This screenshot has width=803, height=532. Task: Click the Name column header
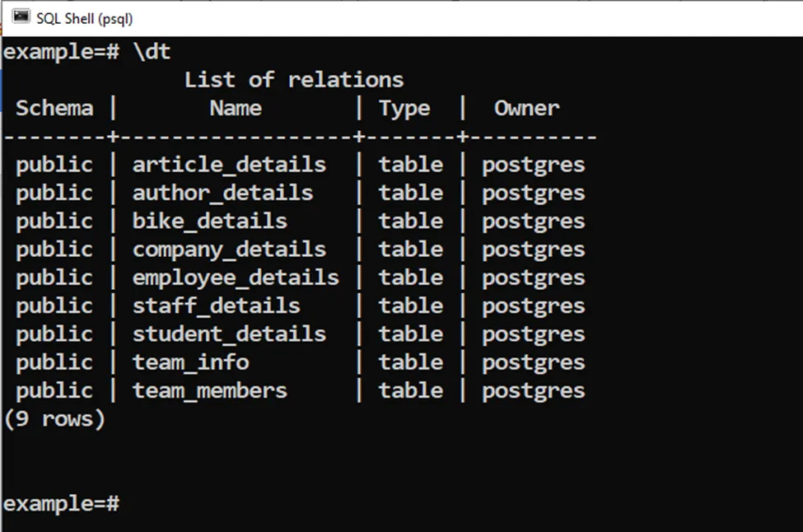[x=236, y=108]
